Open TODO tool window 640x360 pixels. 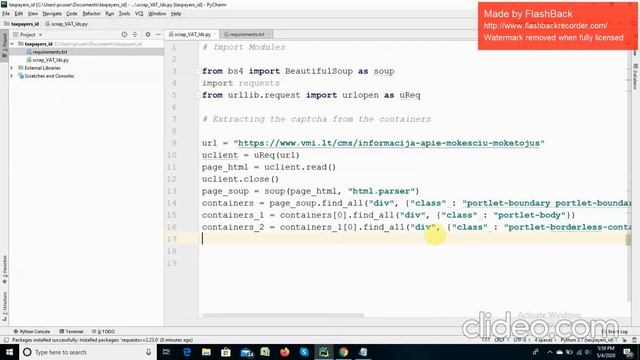103,331
